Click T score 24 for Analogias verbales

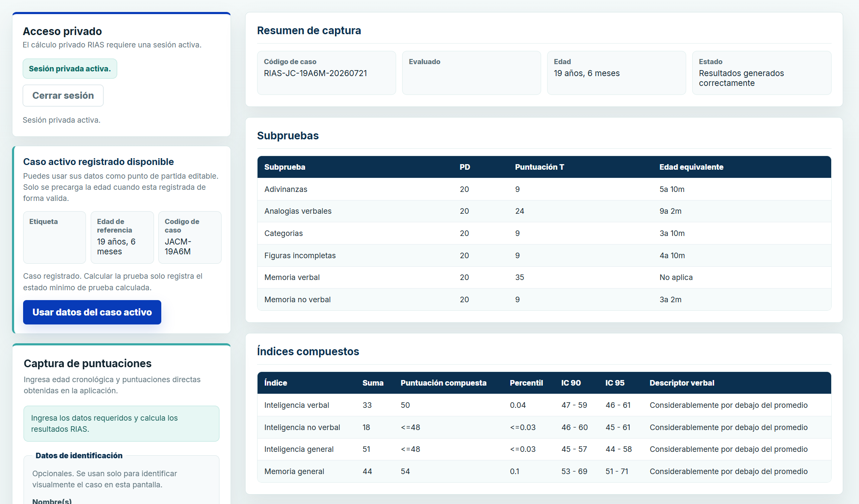click(519, 211)
